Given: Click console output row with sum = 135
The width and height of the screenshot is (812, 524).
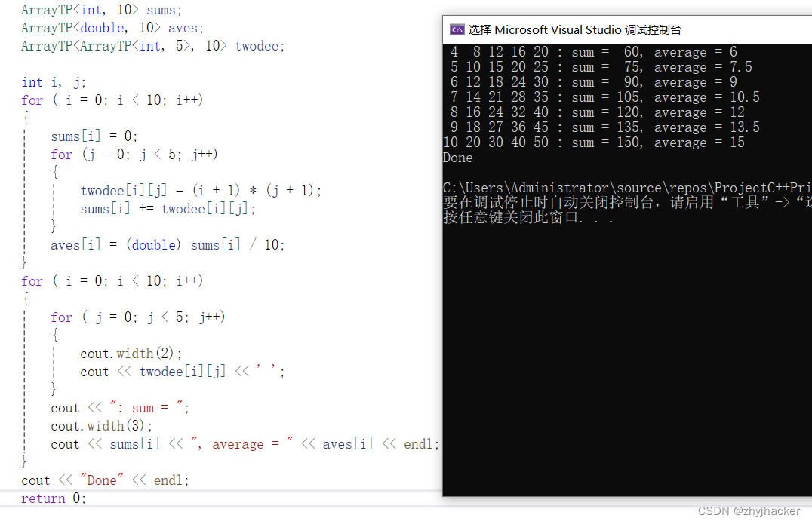Looking at the screenshot, I should pyautogui.click(x=604, y=127).
